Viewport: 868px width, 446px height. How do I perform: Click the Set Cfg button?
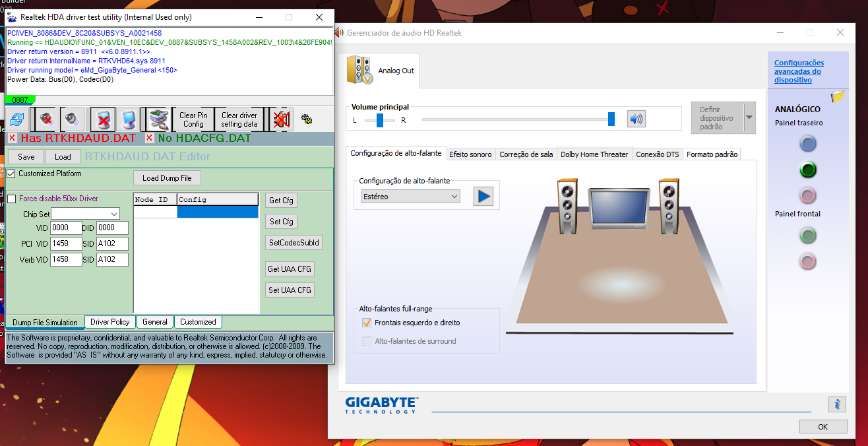[x=281, y=222]
